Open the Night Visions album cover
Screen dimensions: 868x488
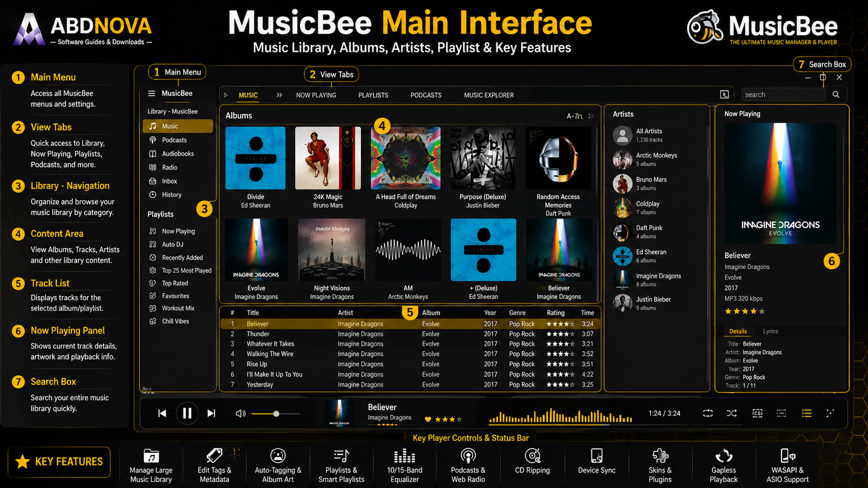click(x=331, y=250)
